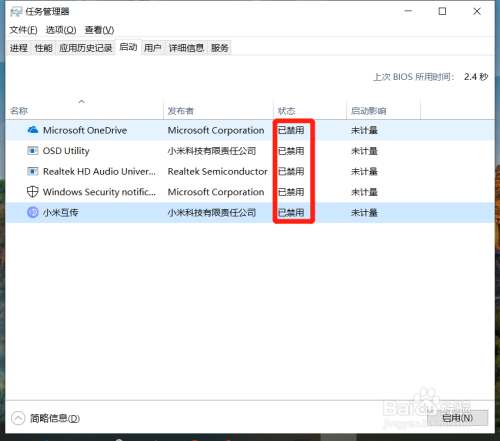Sort by the 名称 column header
Image resolution: width=500 pixels, height=441 pixels.
tap(84, 109)
